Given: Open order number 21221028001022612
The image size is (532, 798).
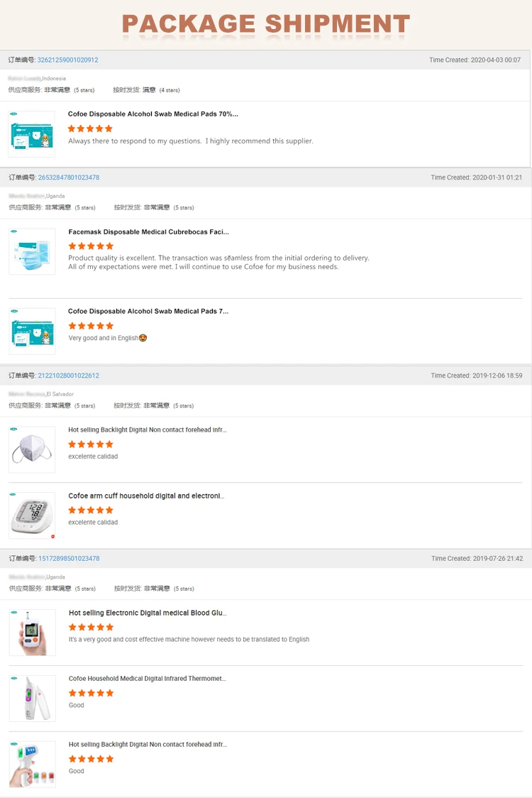Looking at the screenshot, I should click(69, 376).
